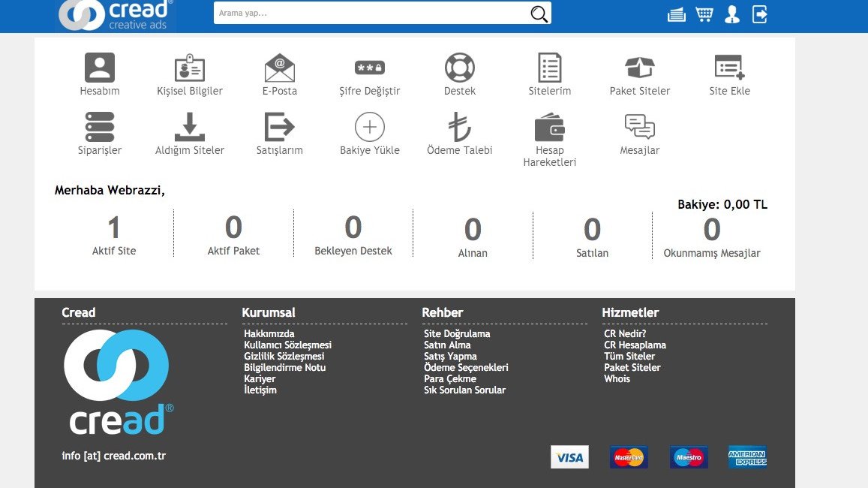This screenshot has height=488, width=868.
Task: Open the Hesabım account icon
Action: coord(100,68)
